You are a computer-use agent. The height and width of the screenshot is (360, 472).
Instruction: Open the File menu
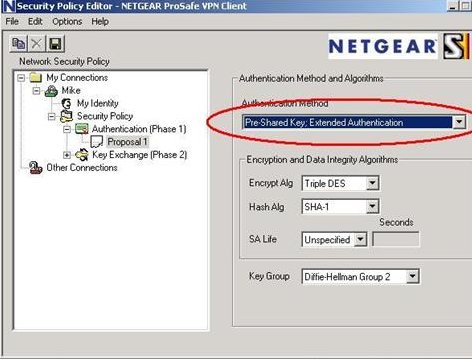[12, 22]
